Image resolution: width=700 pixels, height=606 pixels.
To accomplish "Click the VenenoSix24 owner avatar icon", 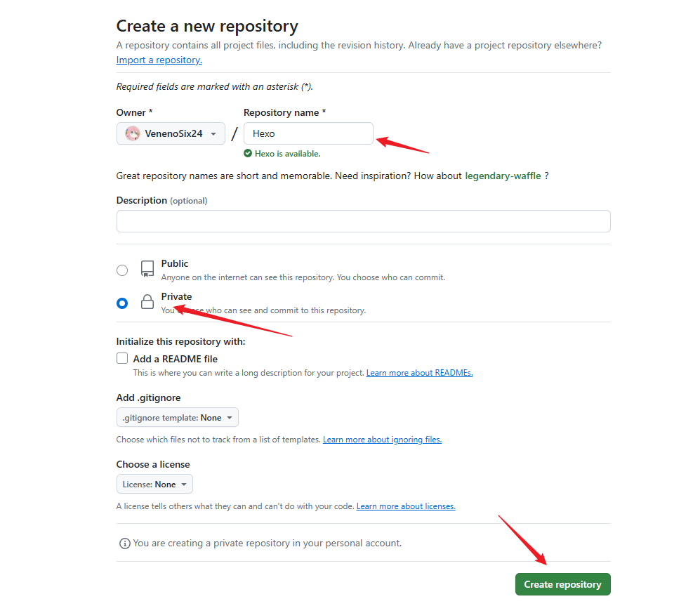I will (x=133, y=133).
